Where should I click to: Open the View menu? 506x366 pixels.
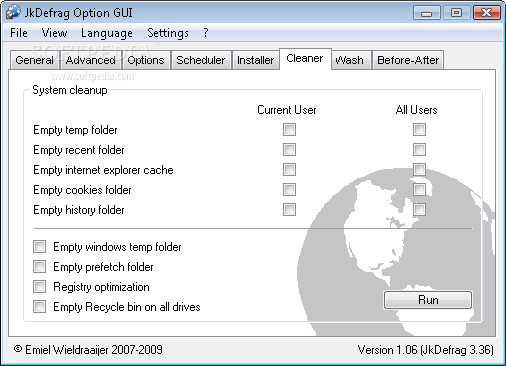click(x=54, y=33)
